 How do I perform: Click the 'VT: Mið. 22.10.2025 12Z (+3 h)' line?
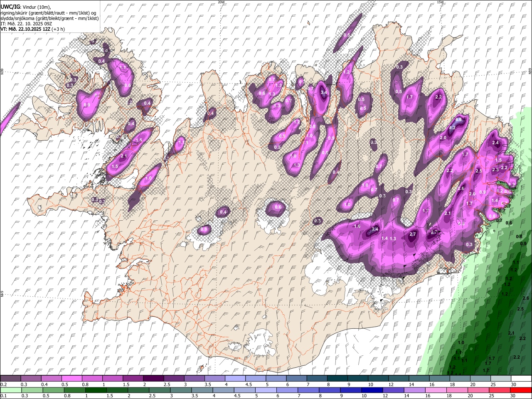[32, 29]
